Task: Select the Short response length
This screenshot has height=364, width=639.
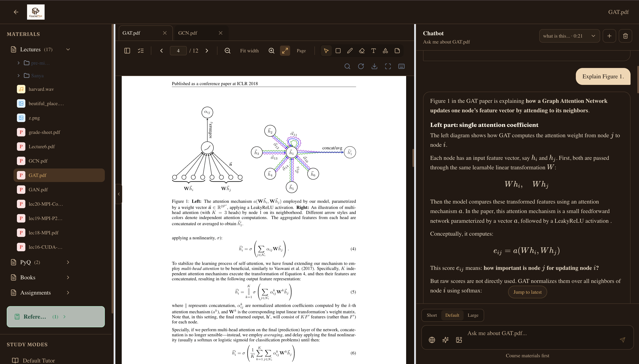Action: point(432,315)
